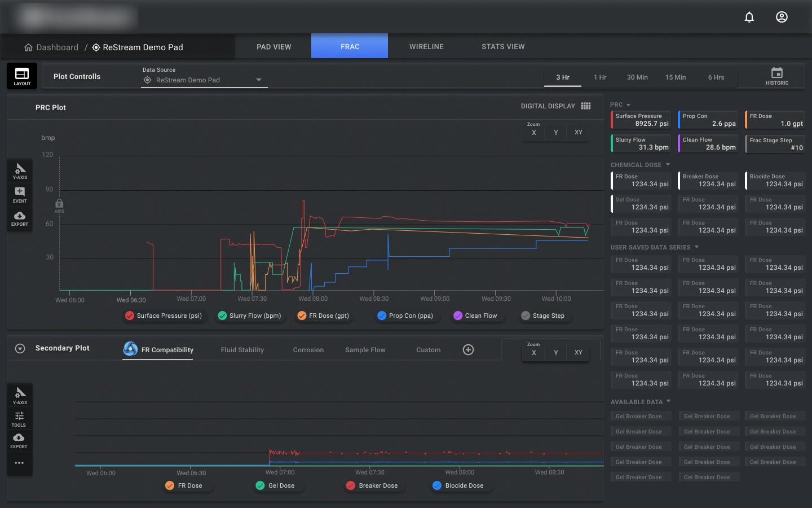Click PRC Plot Zoom X button

click(x=534, y=133)
